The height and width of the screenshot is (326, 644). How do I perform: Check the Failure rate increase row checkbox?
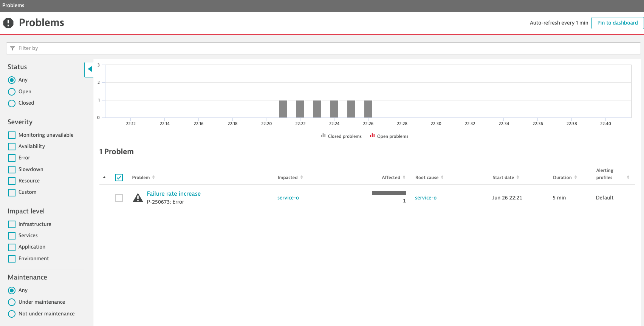[119, 198]
